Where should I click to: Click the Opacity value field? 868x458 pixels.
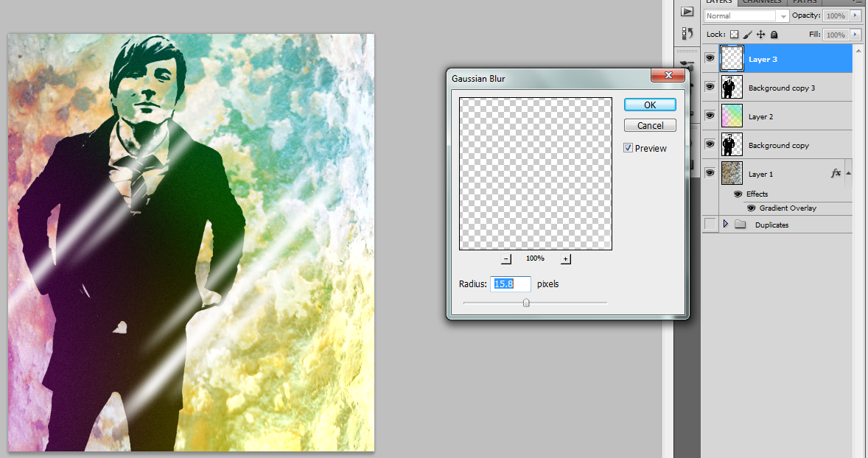(x=836, y=16)
